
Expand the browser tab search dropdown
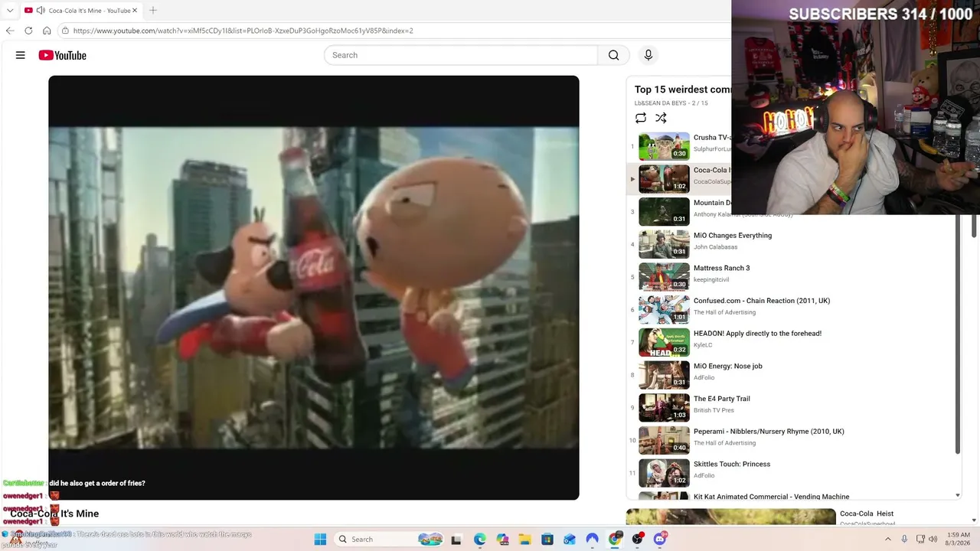tap(10, 11)
